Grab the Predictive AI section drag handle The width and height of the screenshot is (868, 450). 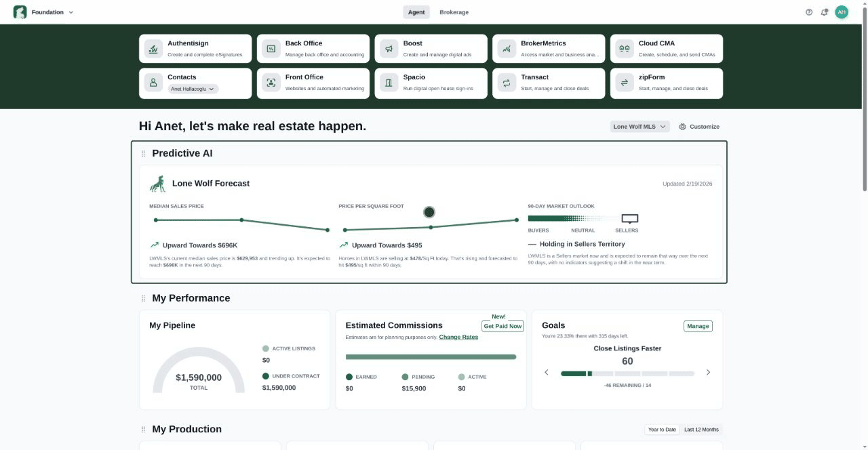[x=143, y=154]
